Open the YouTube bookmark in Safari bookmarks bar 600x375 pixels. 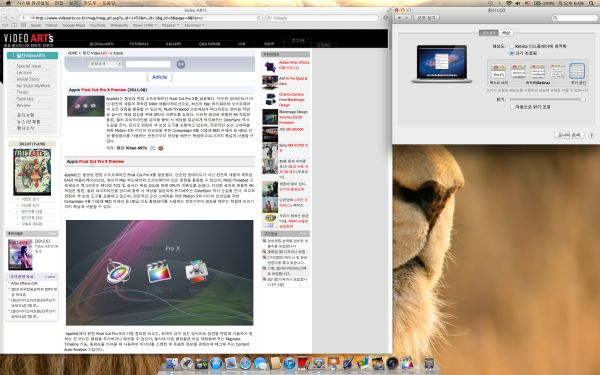pyautogui.click(x=98, y=25)
